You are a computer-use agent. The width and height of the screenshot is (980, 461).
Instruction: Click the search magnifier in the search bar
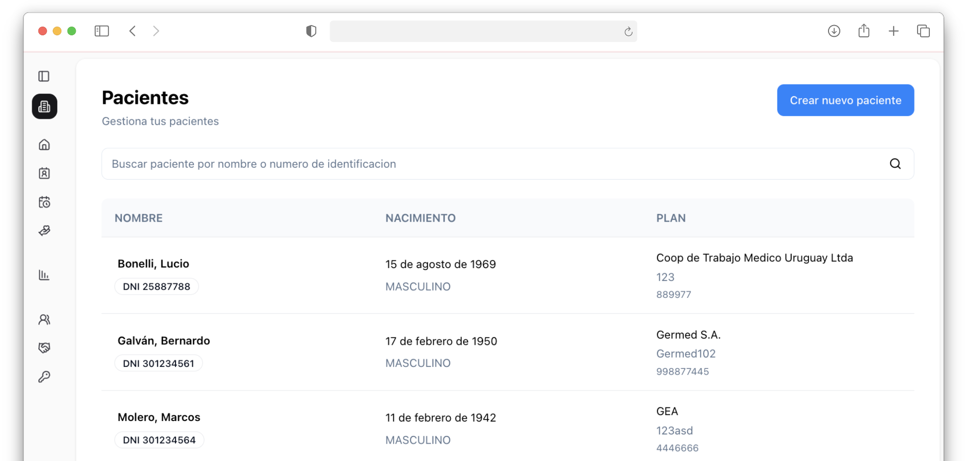(x=895, y=163)
